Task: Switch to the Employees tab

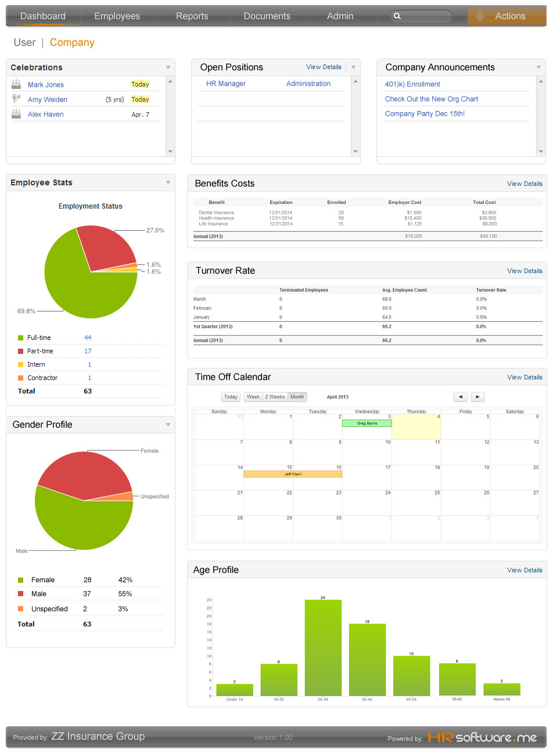Action: [x=117, y=16]
